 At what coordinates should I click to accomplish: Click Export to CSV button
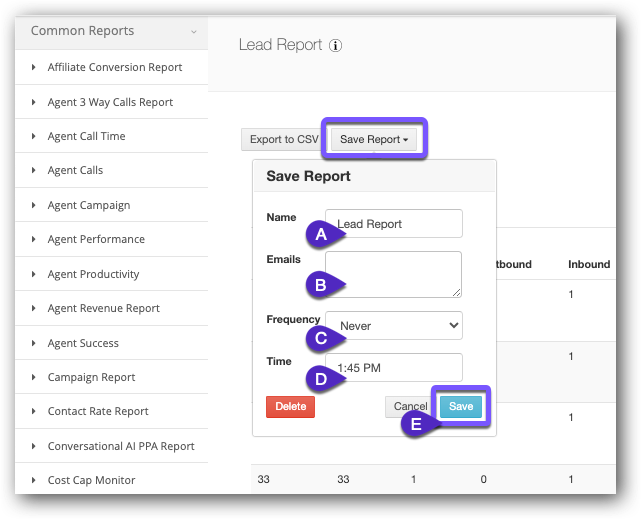284,139
